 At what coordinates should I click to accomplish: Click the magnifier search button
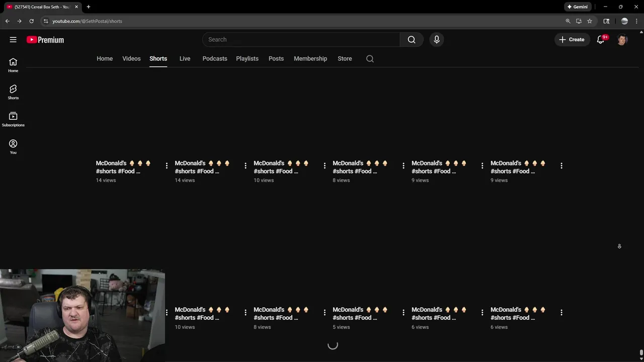point(412,40)
